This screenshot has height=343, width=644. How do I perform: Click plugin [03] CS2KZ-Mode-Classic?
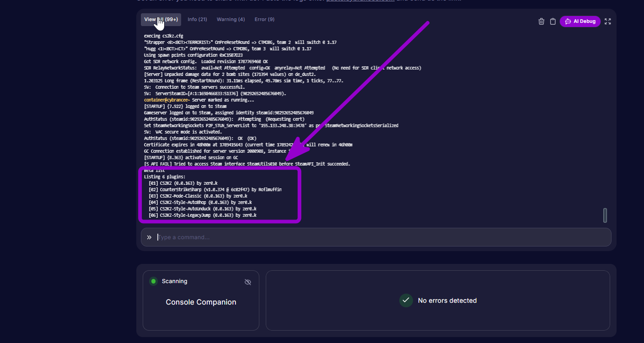coord(198,196)
